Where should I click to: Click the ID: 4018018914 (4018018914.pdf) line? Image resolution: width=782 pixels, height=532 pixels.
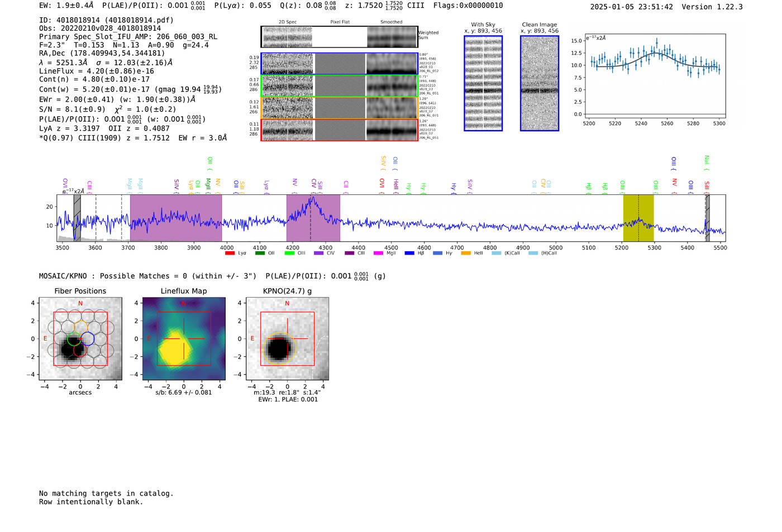pos(106,20)
